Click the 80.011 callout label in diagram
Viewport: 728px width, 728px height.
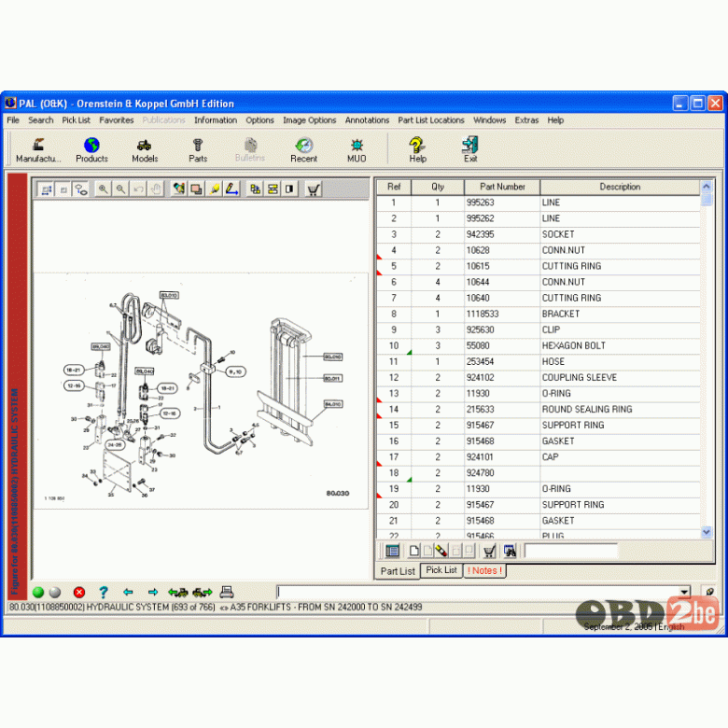click(332, 378)
